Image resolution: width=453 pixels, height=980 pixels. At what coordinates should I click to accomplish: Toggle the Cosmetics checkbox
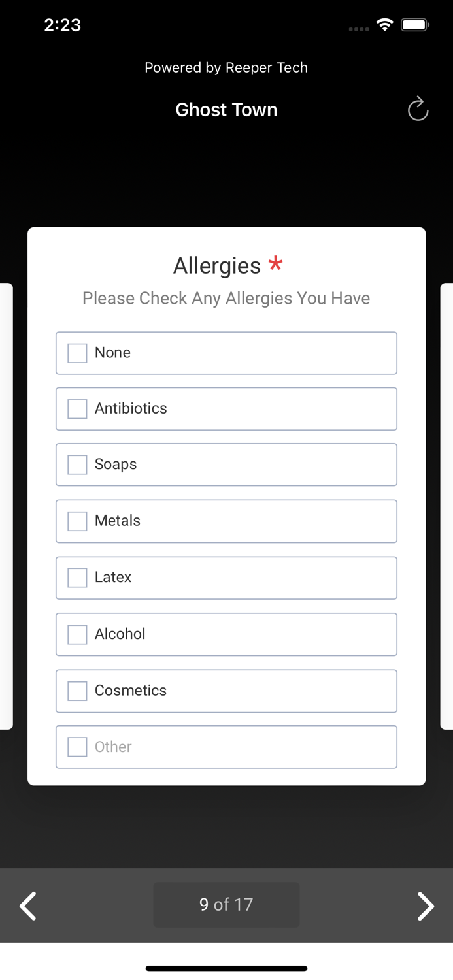click(77, 691)
